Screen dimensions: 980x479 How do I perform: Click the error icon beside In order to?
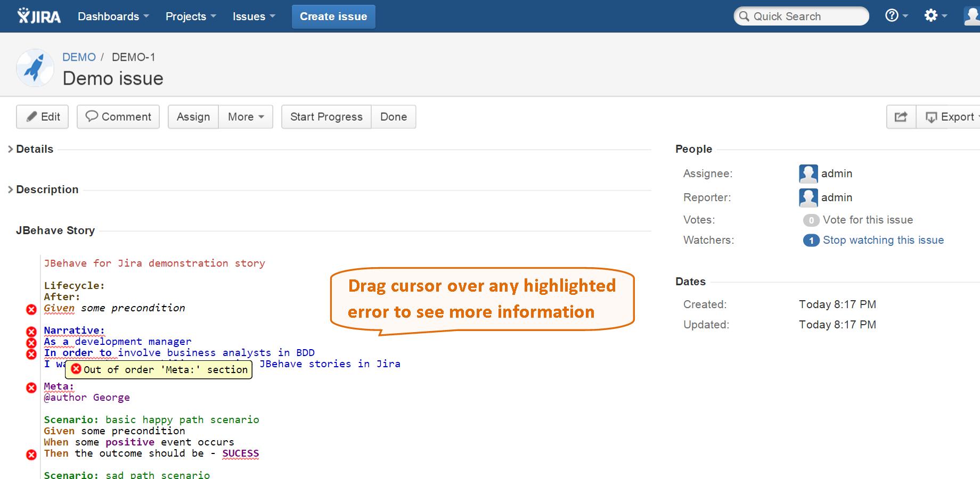click(x=31, y=354)
